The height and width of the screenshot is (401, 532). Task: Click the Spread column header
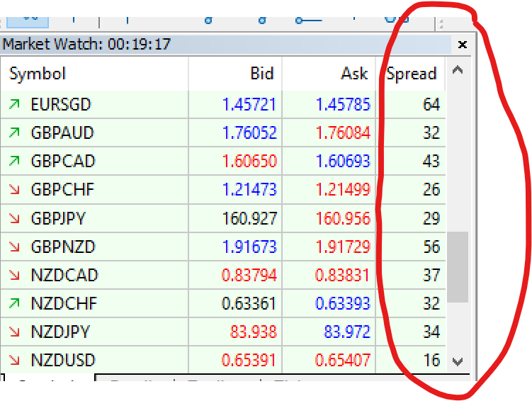411,74
